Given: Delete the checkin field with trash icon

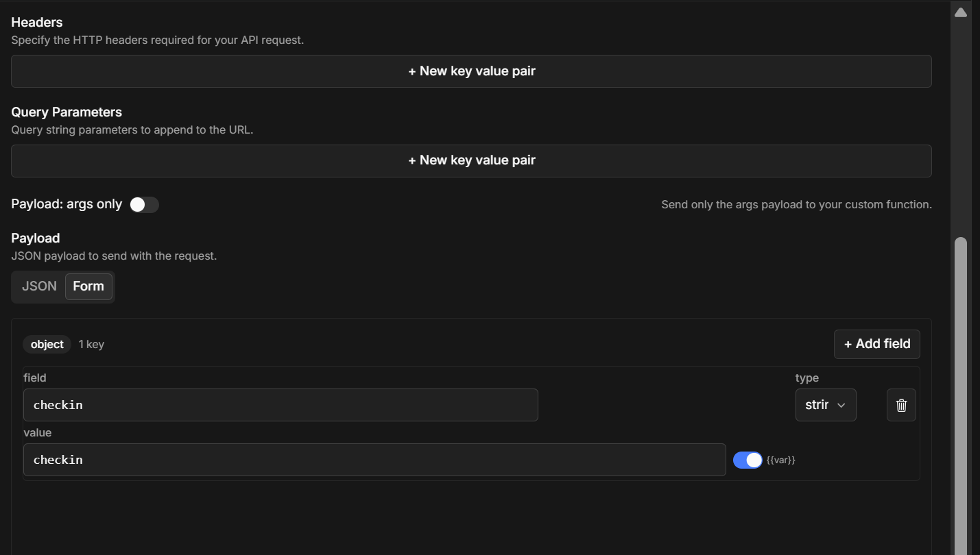Looking at the screenshot, I should (x=901, y=405).
